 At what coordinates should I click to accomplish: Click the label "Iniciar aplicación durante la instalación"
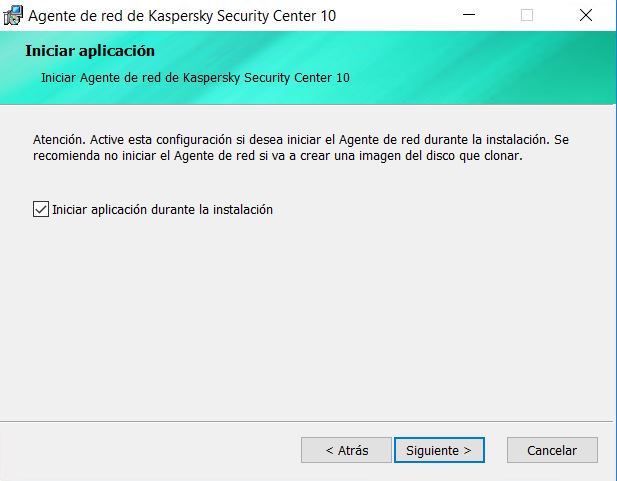162,209
